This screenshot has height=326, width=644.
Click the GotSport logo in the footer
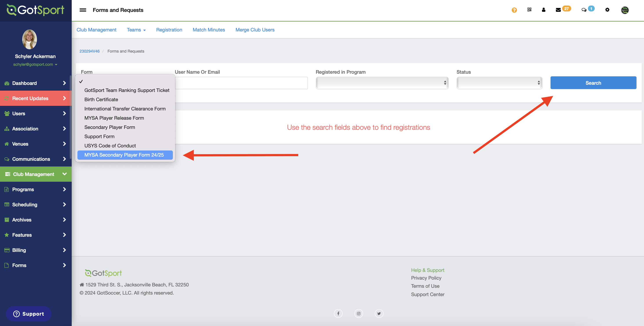click(103, 273)
